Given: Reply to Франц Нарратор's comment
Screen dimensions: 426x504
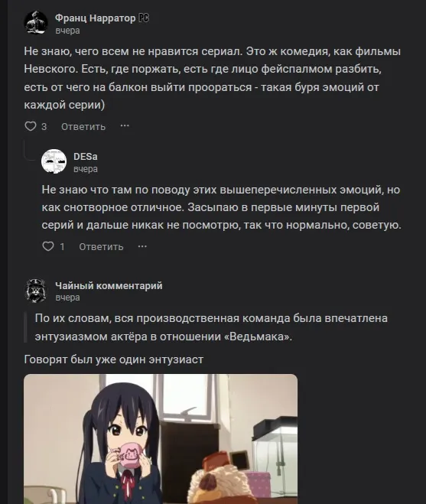Looking at the screenshot, I should (x=83, y=127).
